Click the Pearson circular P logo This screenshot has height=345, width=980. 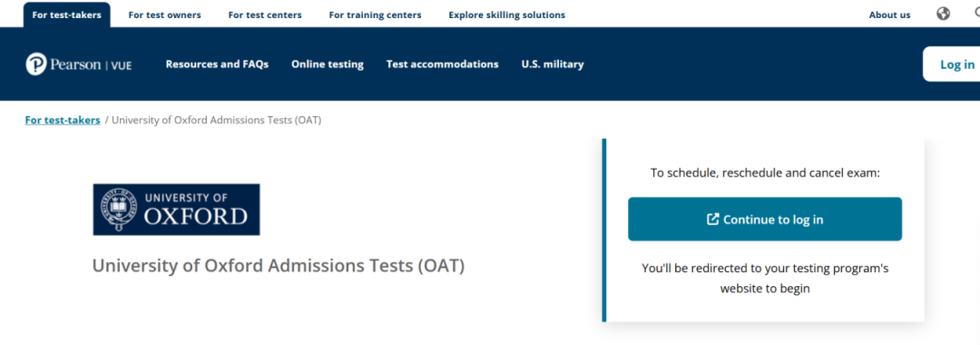pyautogui.click(x=36, y=64)
